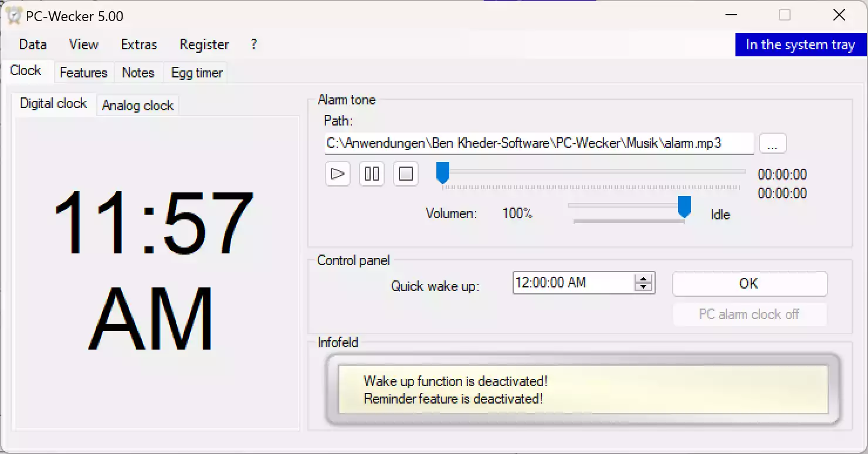
Task: Open the Extras menu
Action: click(139, 45)
